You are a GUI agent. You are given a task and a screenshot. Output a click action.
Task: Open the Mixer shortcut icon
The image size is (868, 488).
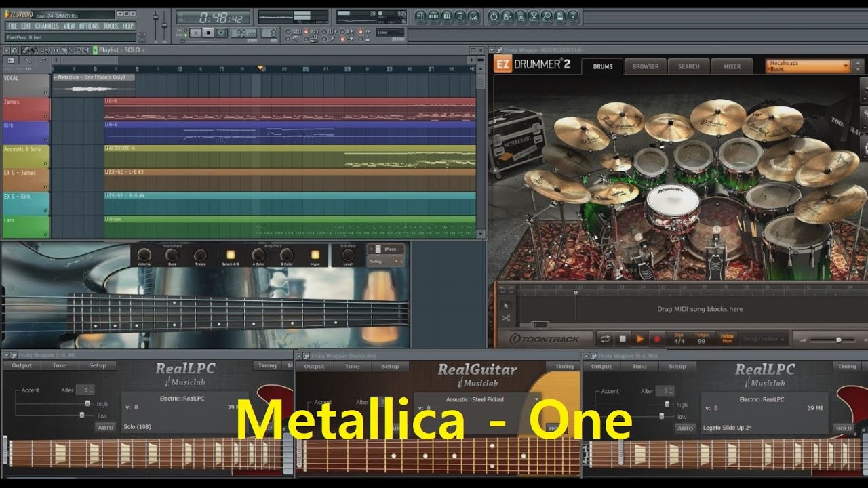(474, 16)
